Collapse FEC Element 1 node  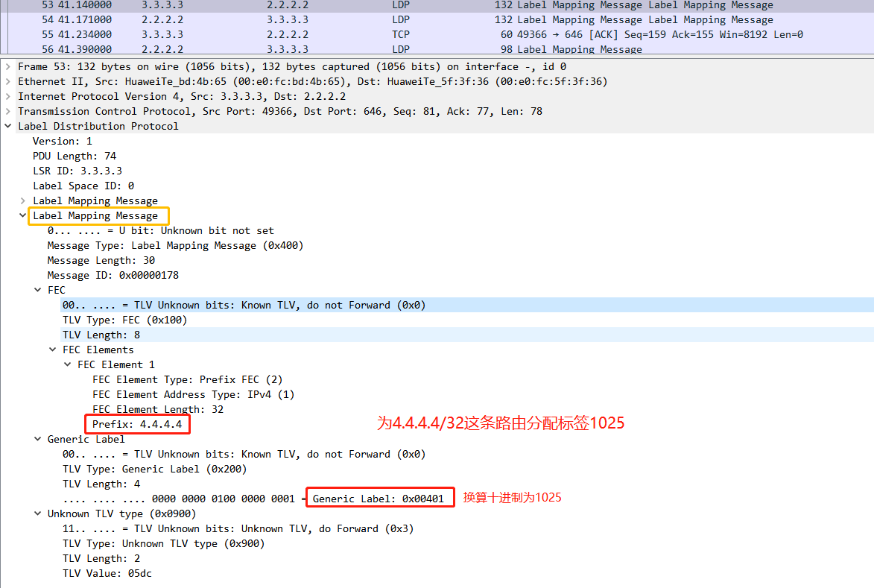click(x=68, y=364)
